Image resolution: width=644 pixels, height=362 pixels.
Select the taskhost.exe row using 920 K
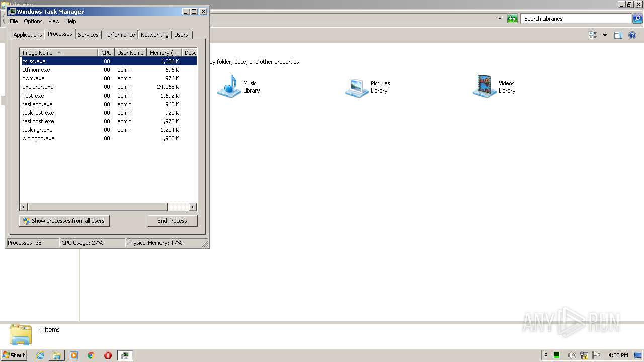point(108,113)
